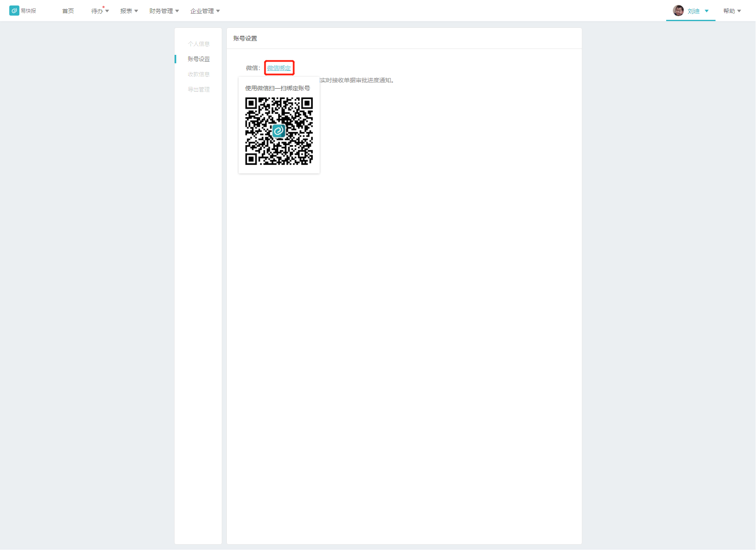
Task: Open the 企业管理 menu
Action: [x=202, y=11]
